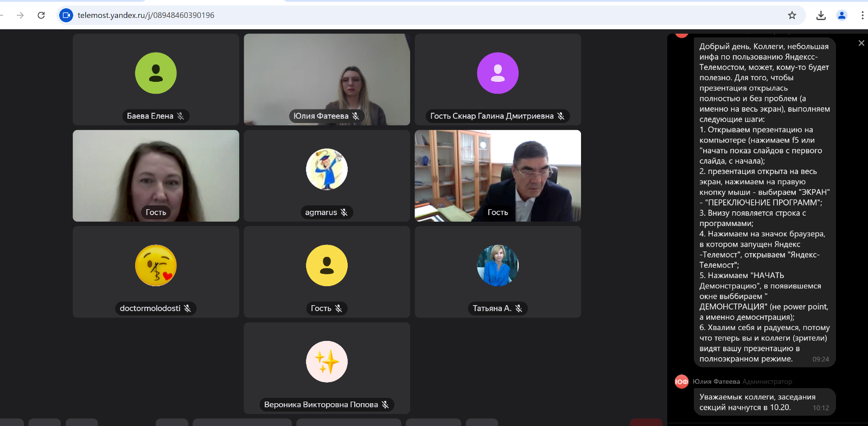The width and height of the screenshot is (868, 426).
Task: Select Вероника Викторовна Попова tile
Action: (327, 368)
